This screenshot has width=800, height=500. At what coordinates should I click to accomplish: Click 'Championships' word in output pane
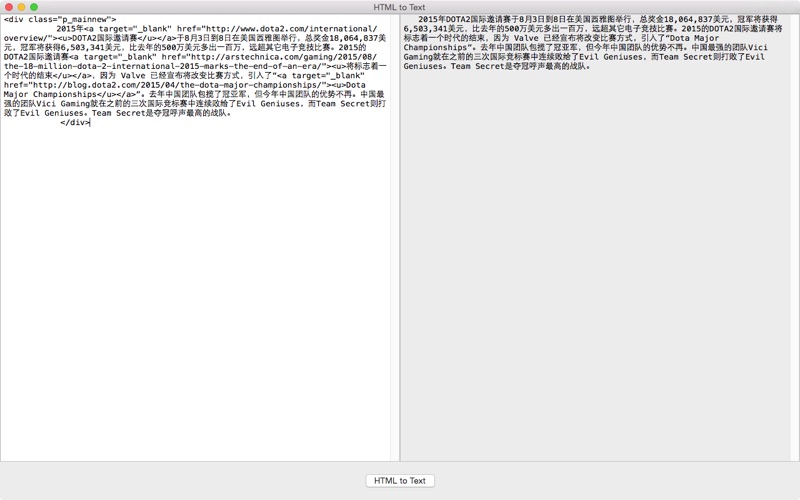pyautogui.click(x=435, y=47)
